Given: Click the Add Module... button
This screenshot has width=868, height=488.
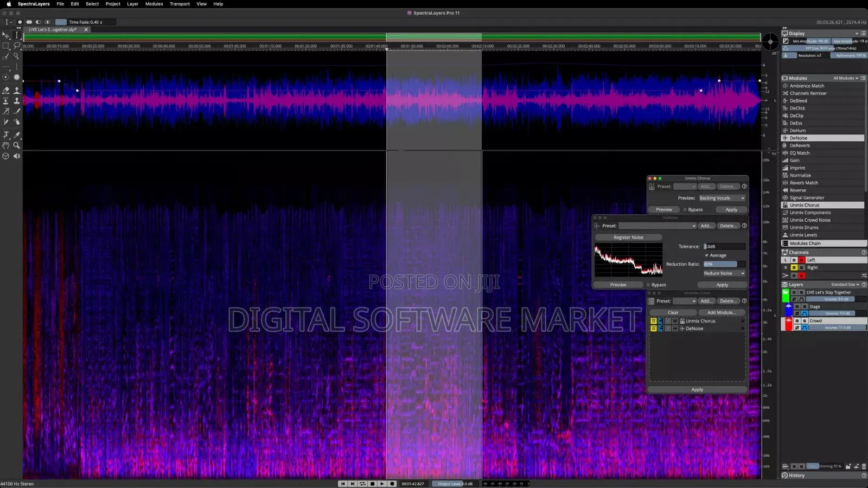Looking at the screenshot, I should coord(721,312).
